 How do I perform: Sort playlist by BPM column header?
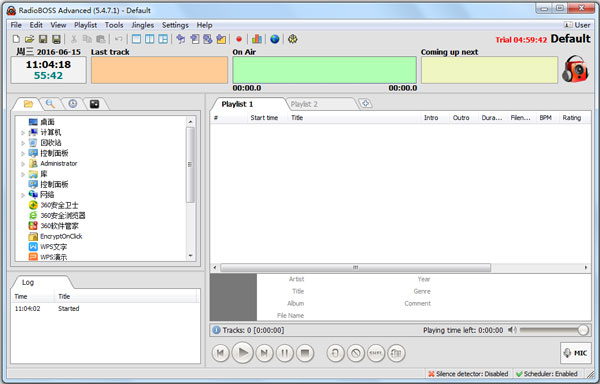[545, 118]
